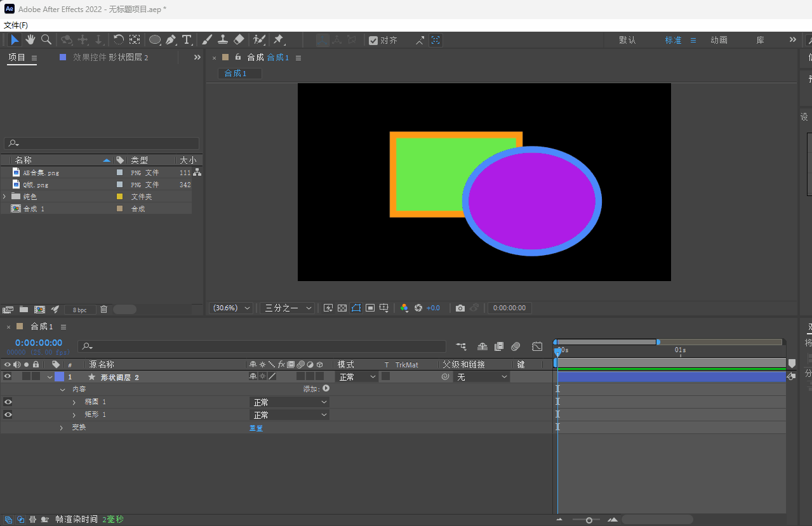812x526 pixels.
Task: Click the 重置 transform reset link
Action: [x=256, y=428]
